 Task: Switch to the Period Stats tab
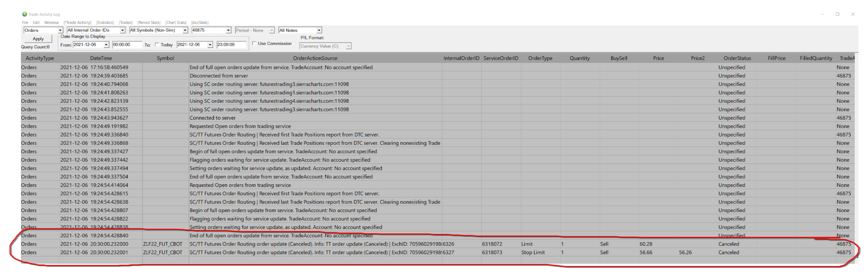pyautogui.click(x=149, y=23)
